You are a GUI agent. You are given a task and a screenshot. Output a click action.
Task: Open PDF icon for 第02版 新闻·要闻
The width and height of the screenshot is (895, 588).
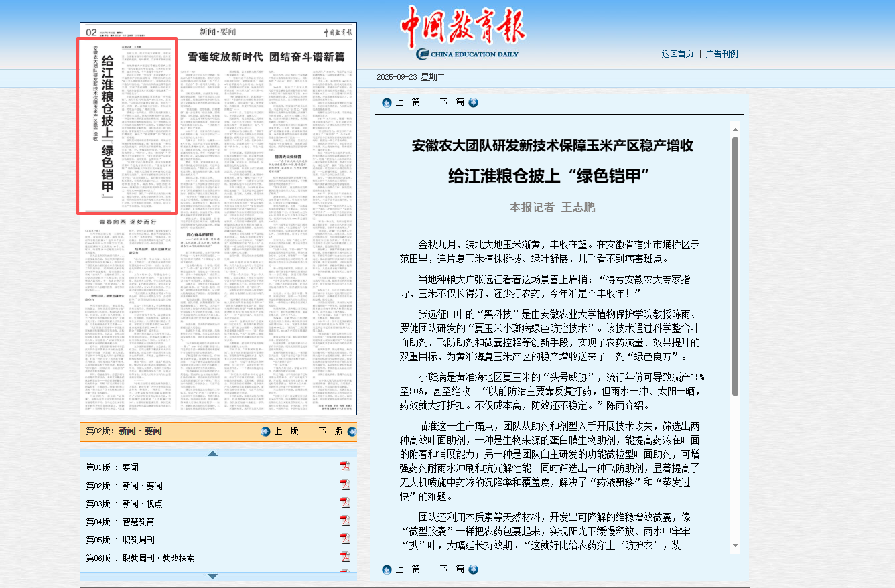click(345, 485)
